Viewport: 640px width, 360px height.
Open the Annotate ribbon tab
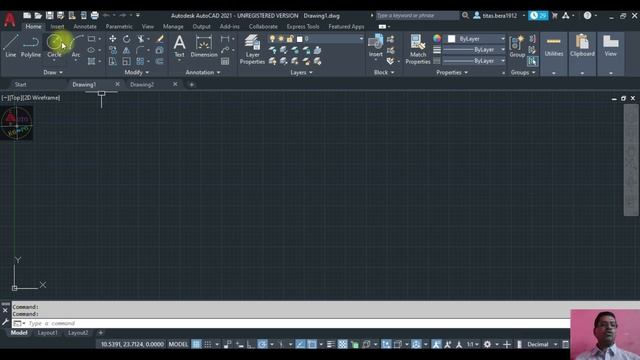tap(85, 27)
